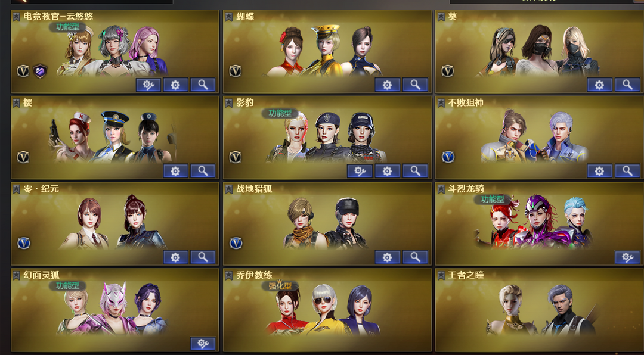Viewport: 644px width, 355px height.
Task: Click the purple badge on 电竞教官-云悠悠 card
Action: tap(40, 71)
